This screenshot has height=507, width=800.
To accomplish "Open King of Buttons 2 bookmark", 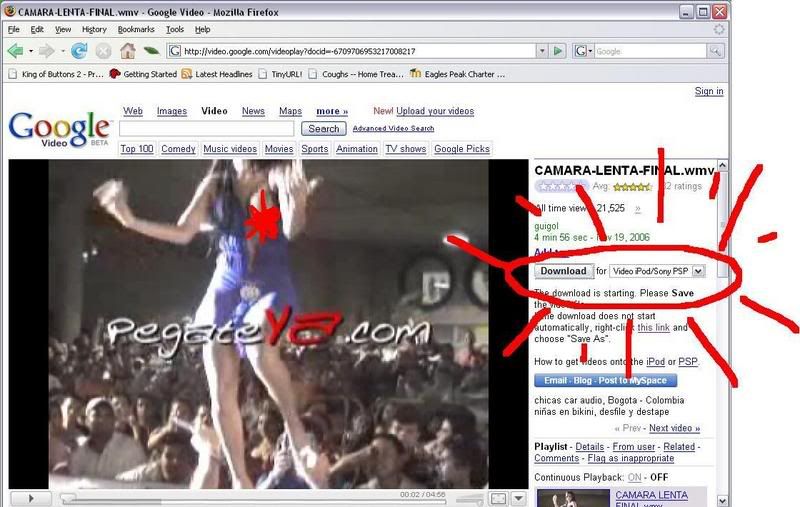I will (x=56, y=74).
